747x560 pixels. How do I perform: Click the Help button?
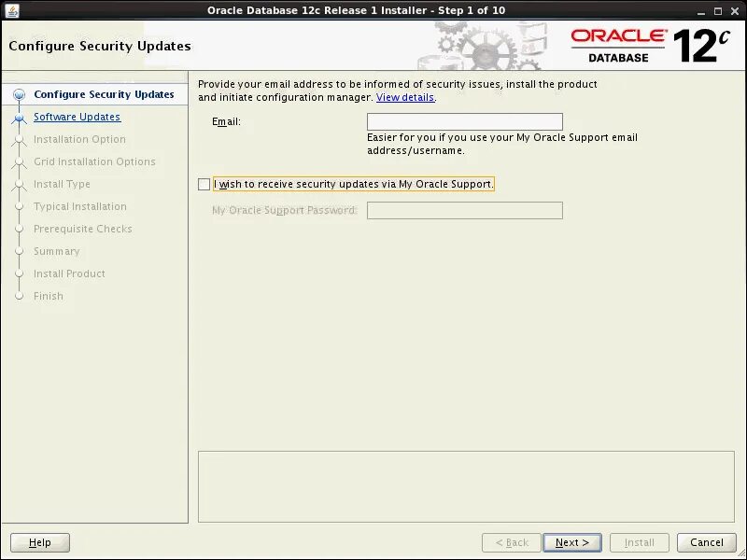40,542
